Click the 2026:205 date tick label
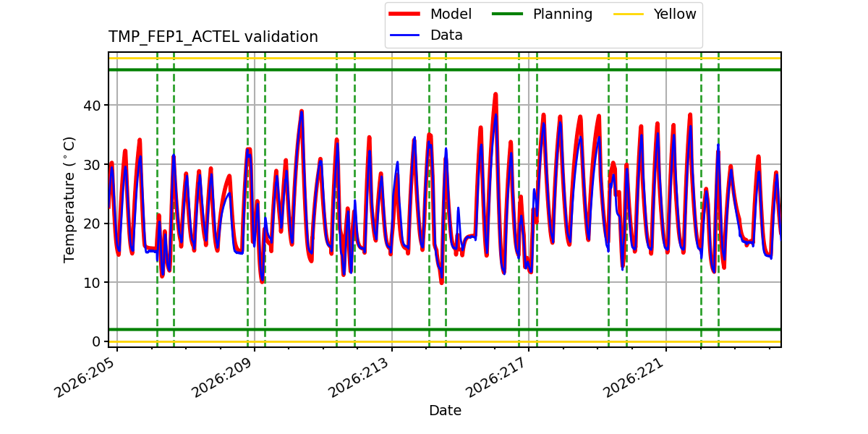868x434 pixels. [85, 375]
